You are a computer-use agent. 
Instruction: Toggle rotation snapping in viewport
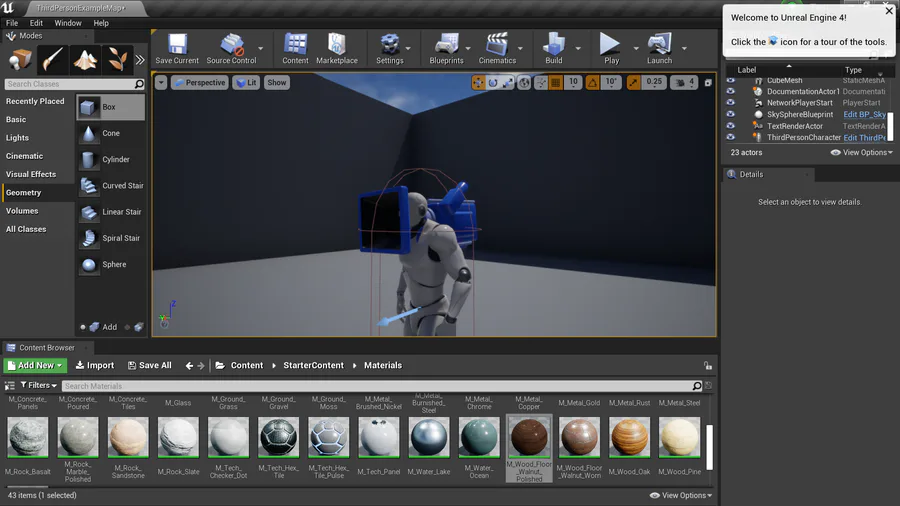592,83
